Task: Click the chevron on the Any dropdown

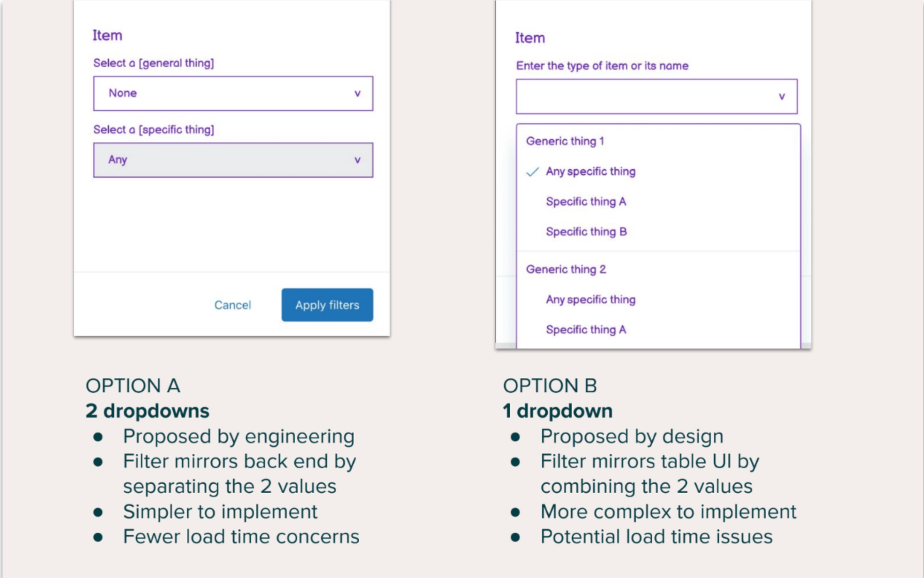Action: coord(358,160)
